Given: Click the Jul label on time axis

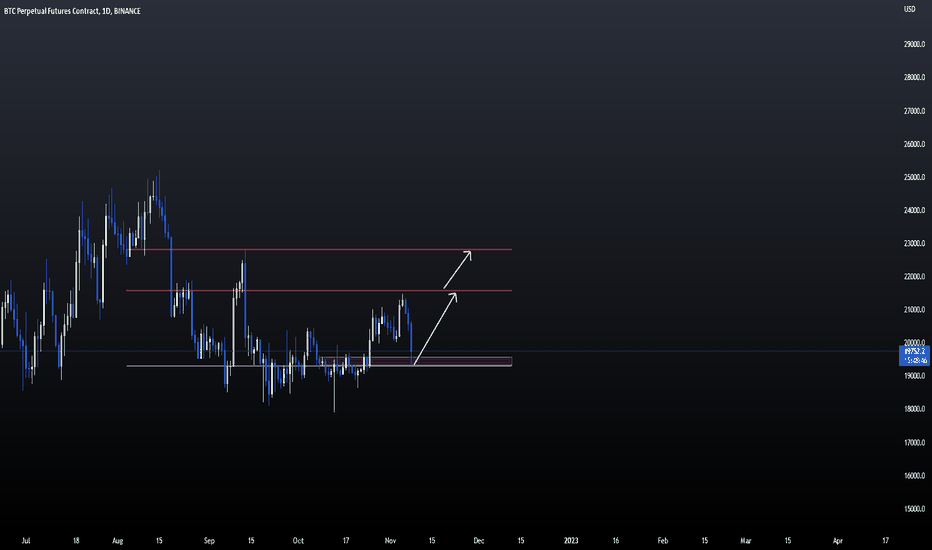Looking at the screenshot, I should coord(26,540).
